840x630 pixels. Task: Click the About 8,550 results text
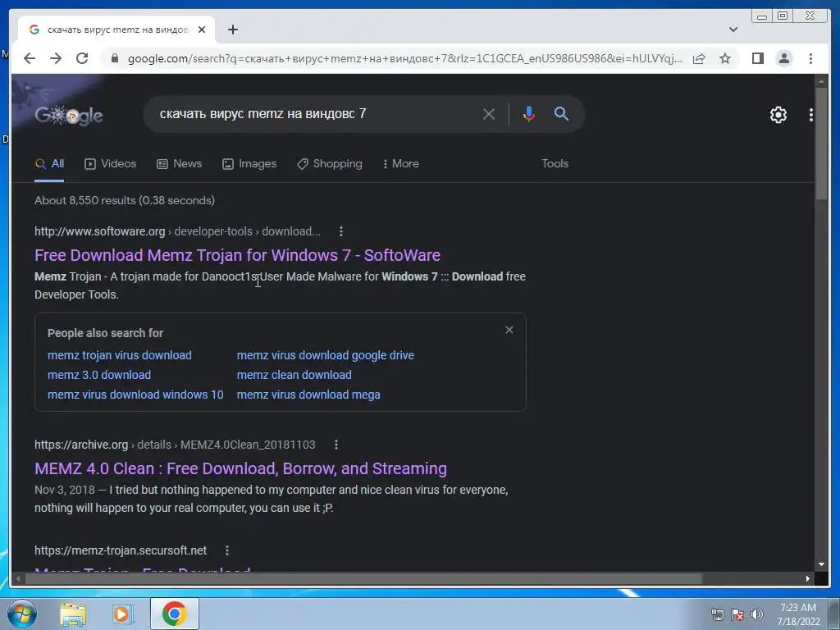[125, 200]
